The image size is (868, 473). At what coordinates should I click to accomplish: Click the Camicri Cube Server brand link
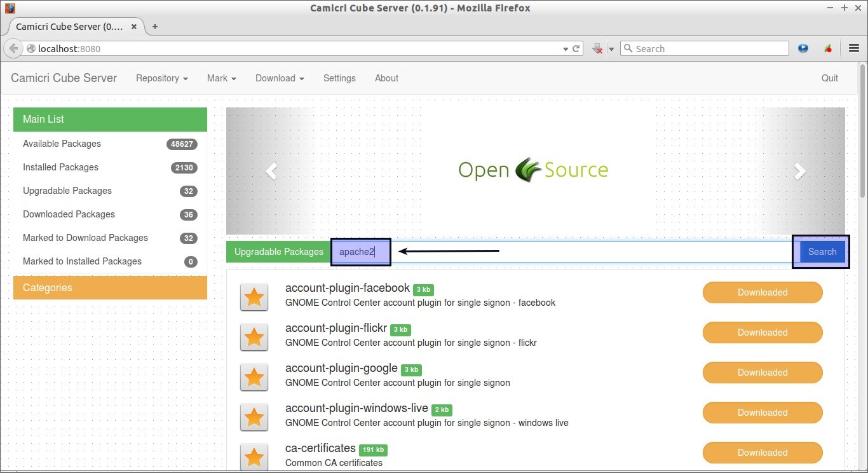(64, 78)
